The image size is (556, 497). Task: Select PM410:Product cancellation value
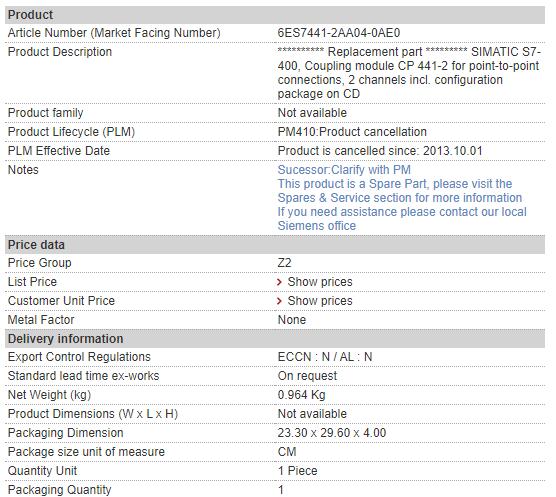(352, 132)
